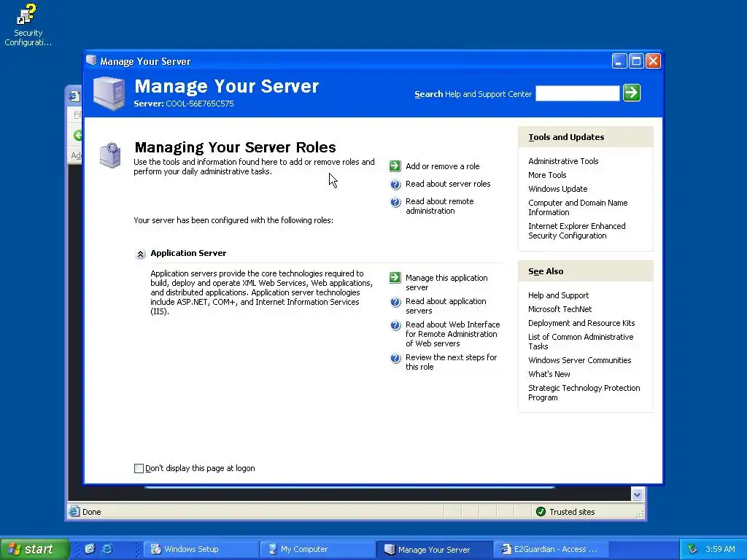Minimize the Manage Your Server window
This screenshot has height=560, width=747.
619,61
